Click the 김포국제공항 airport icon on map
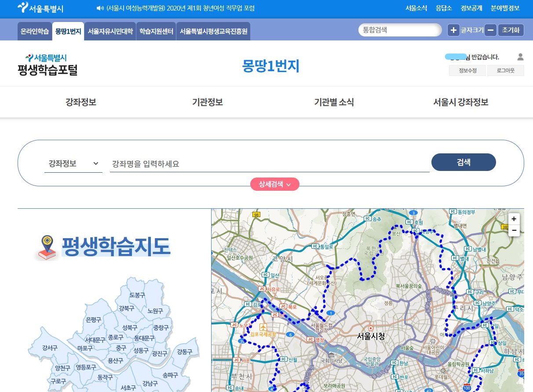533x392 pixels. pos(263,327)
